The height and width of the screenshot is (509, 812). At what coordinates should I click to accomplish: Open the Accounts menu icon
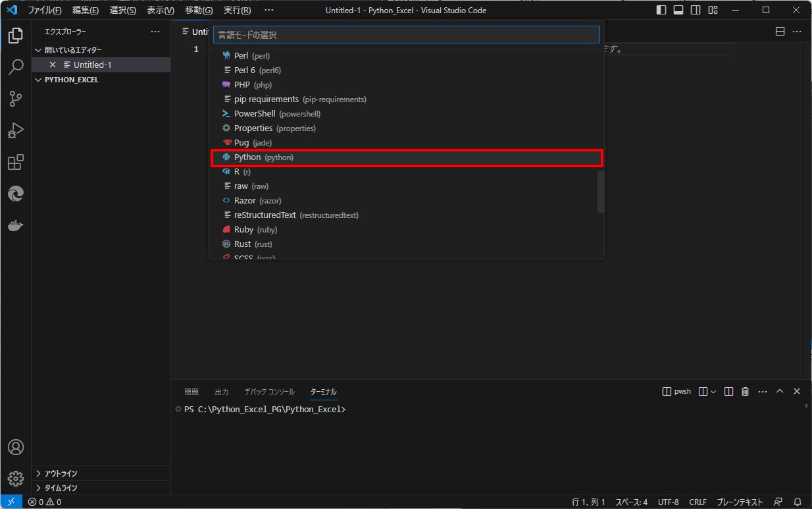[16, 447]
